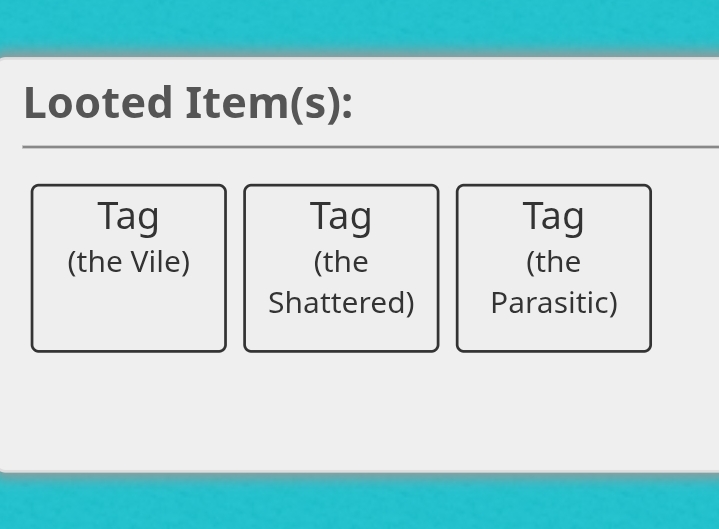Click the word "Item(s):" in the heading
Image resolution: width=719 pixels, height=529 pixels.
[x=269, y=104]
